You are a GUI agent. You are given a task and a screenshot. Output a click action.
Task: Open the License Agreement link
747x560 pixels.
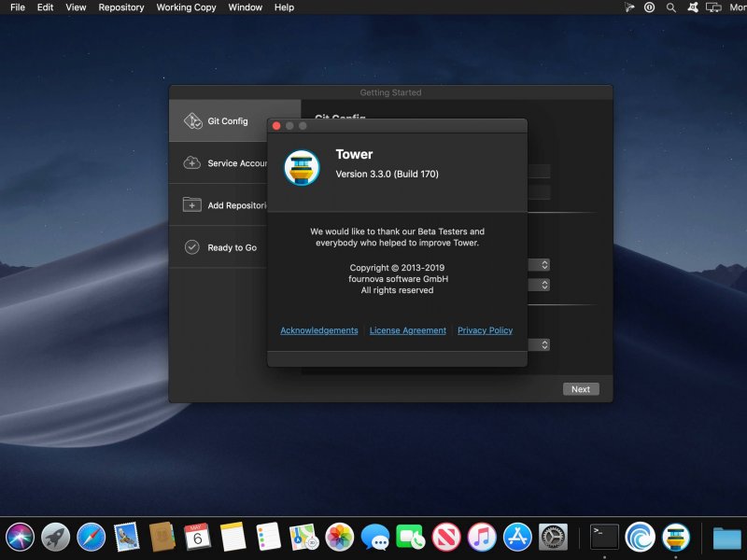click(408, 330)
